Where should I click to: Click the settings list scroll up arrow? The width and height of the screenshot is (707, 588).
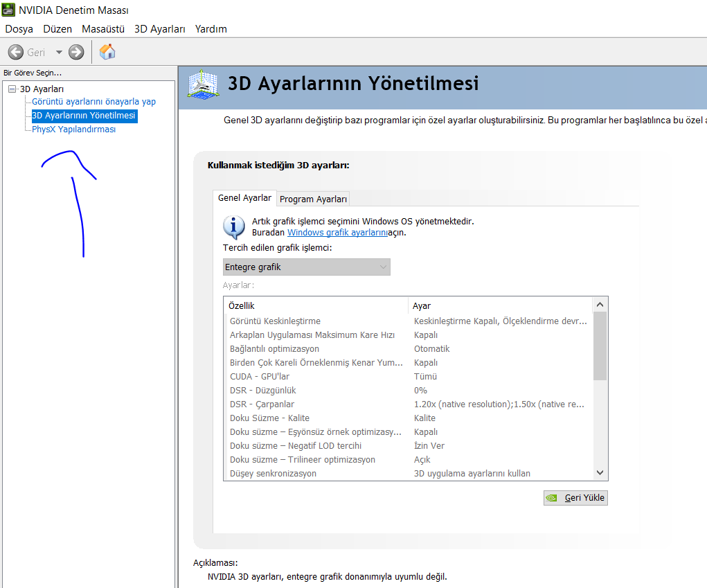[x=600, y=304]
